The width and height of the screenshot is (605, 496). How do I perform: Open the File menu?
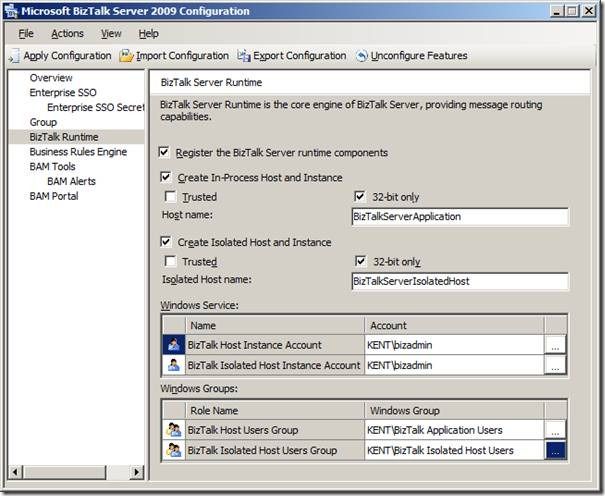click(x=26, y=34)
